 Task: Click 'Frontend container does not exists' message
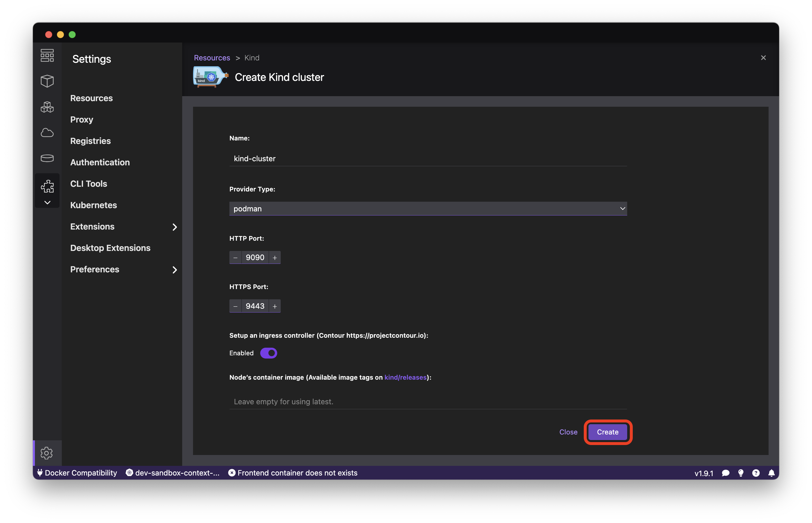pyautogui.click(x=297, y=473)
